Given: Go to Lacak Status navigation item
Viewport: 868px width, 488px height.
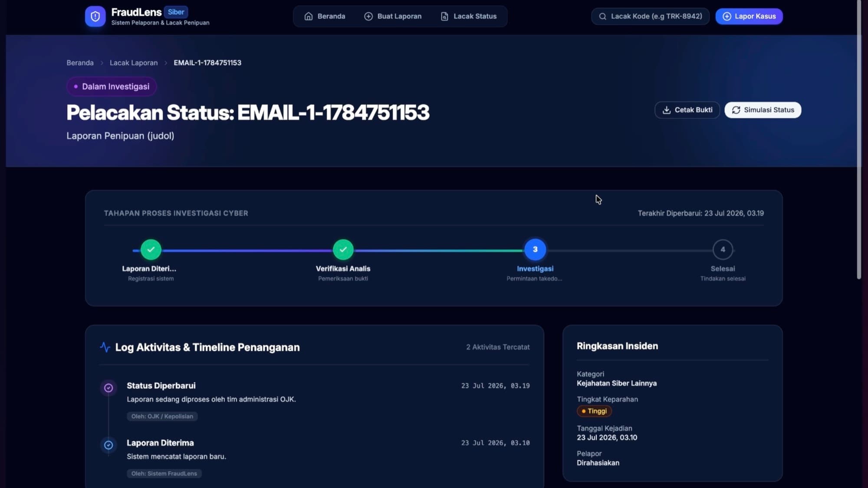Looking at the screenshot, I should coord(469,16).
